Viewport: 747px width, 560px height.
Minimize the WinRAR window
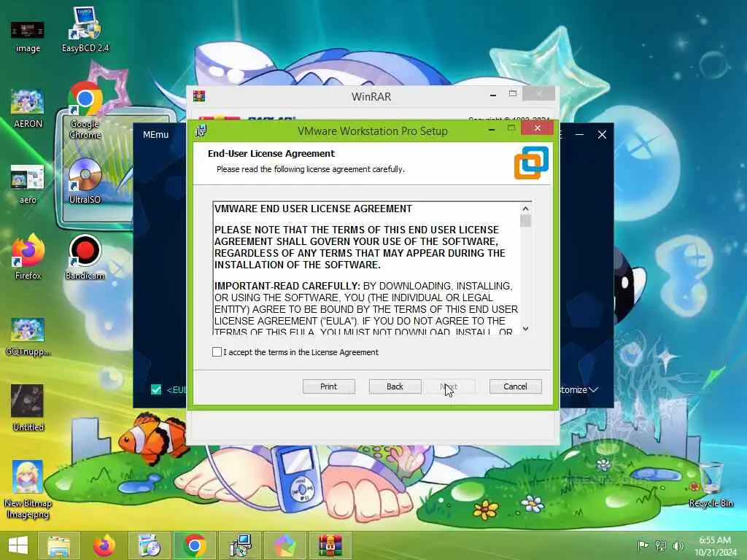point(493,96)
